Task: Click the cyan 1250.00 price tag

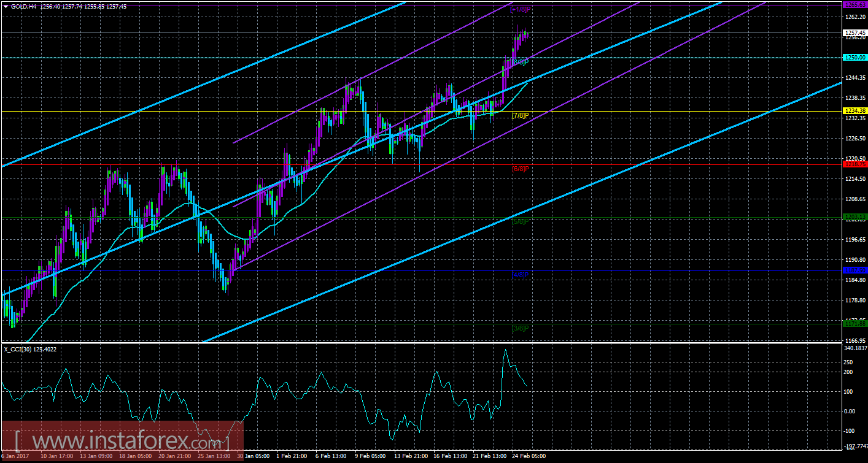Action: point(854,58)
